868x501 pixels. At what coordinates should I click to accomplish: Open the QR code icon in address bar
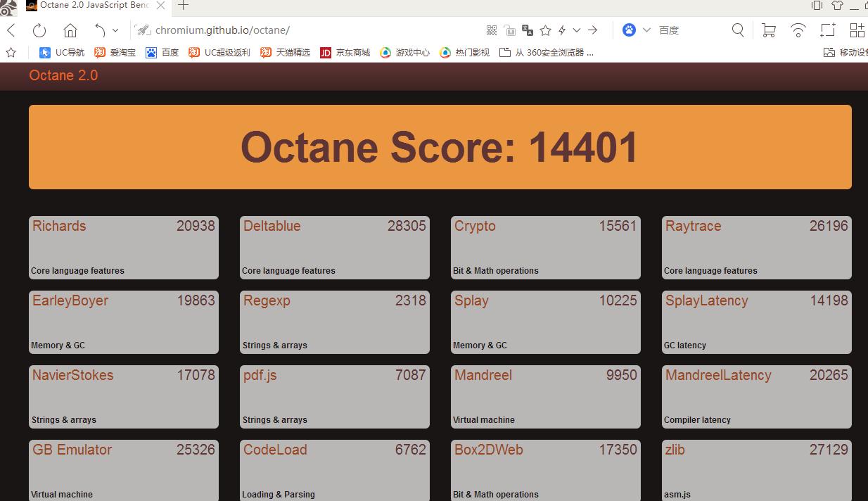click(x=492, y=30)
